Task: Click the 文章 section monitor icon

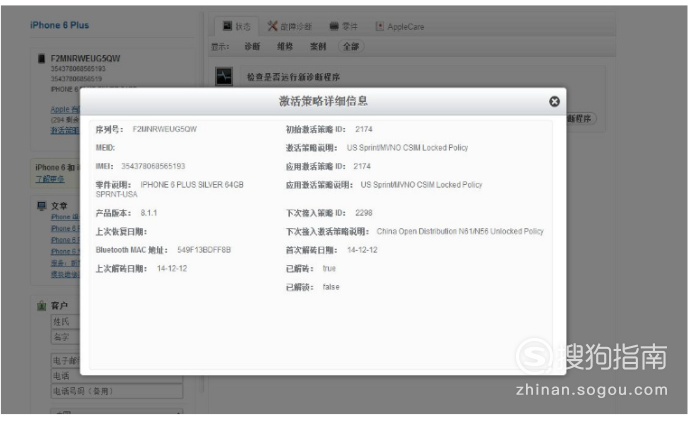Action: click(41, 206)
